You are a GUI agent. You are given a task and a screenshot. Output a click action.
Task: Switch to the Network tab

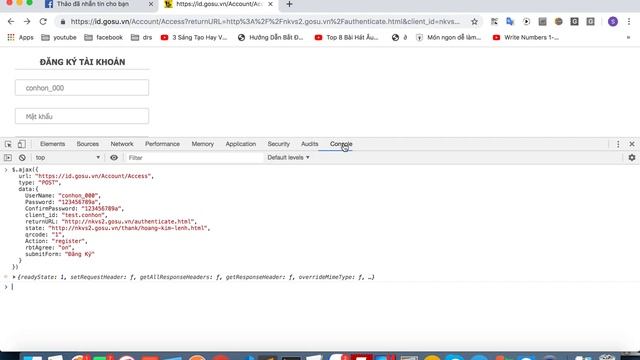coord(122,144)
